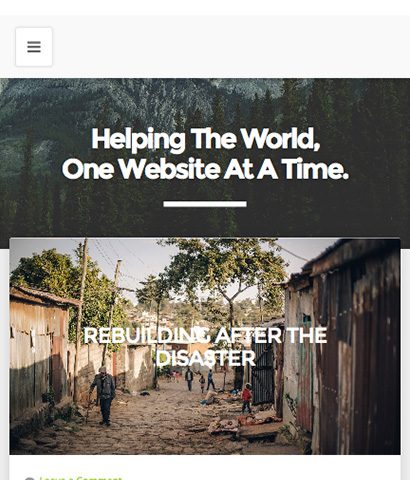Click the empty header bar area
Viewport: 410px width, 480px height.
[230, 47]
